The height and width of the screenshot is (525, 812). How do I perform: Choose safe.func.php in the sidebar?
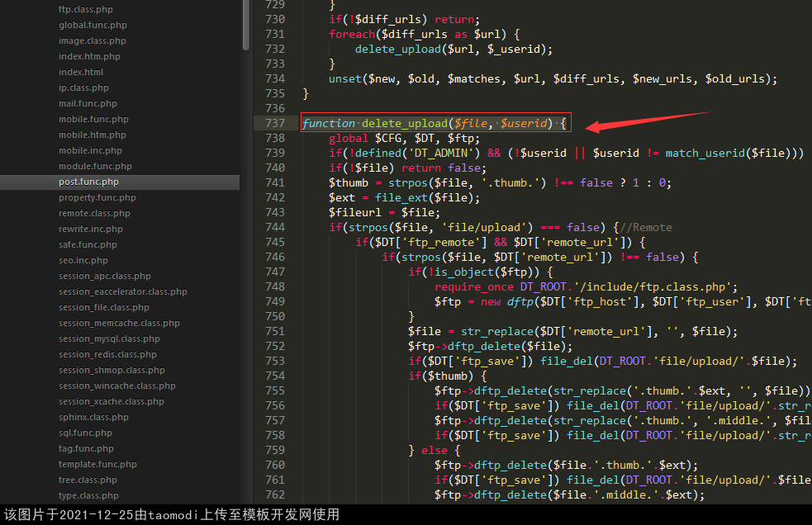pos(88,244)
